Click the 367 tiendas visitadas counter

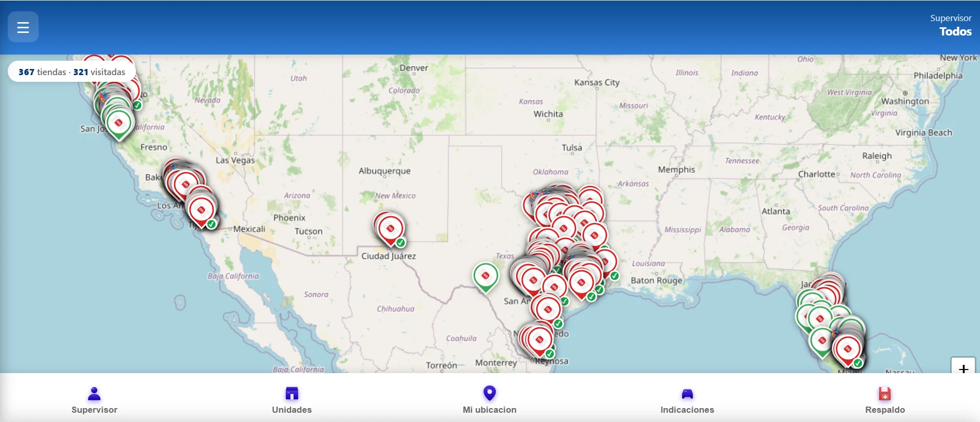(72, 72)
